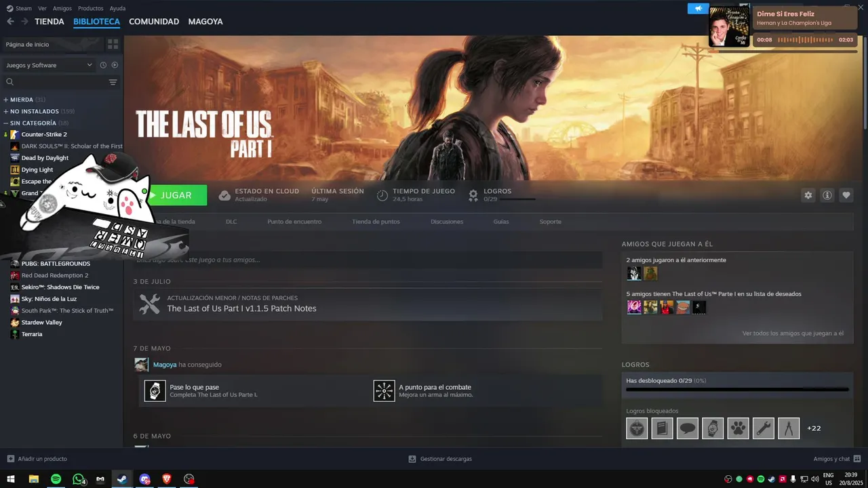The height and width of the screenshot is (488, 868).
Task: Add game to favorites heart icon
Action: [x=846, y=195]
